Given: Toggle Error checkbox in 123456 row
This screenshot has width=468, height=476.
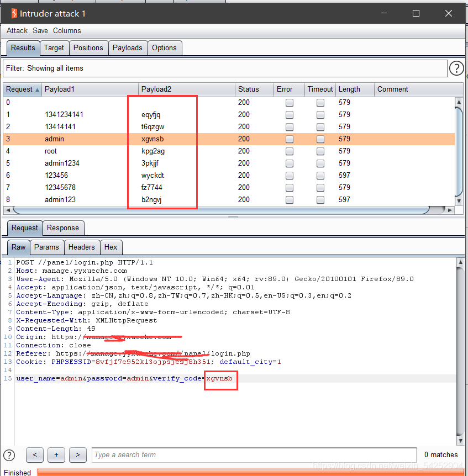Looking at the screenshot, I should click(x=290, y=176).
